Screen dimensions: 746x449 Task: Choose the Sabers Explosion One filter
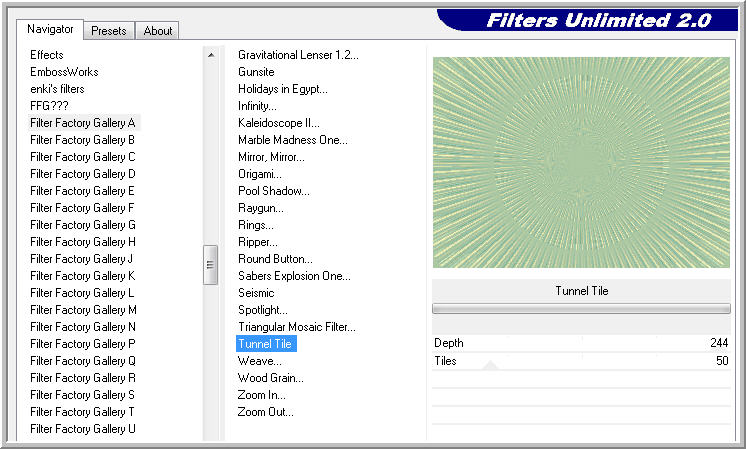(x=294, y=276)
